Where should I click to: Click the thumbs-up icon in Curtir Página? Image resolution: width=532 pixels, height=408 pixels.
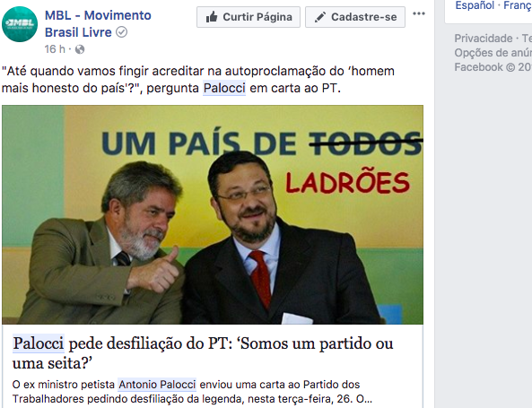pyautogui.click(x=212, y=17)
